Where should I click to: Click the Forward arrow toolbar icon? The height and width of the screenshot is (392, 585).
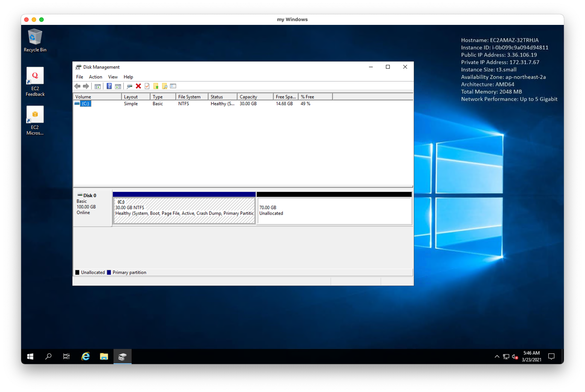86,86
